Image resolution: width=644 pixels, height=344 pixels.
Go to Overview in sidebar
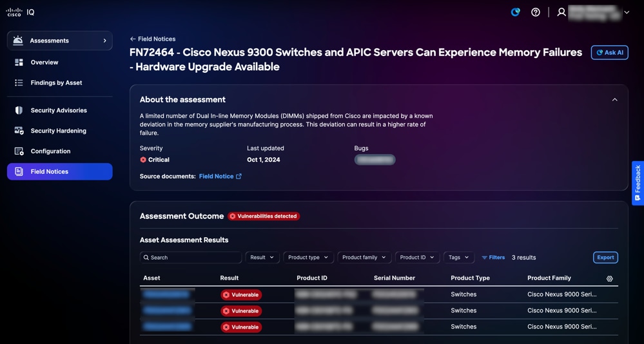(44, 62)
